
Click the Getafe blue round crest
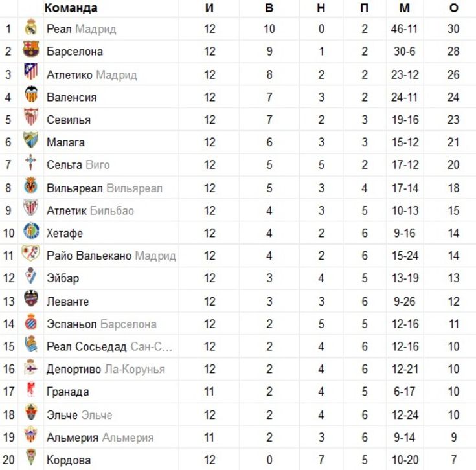31,230
